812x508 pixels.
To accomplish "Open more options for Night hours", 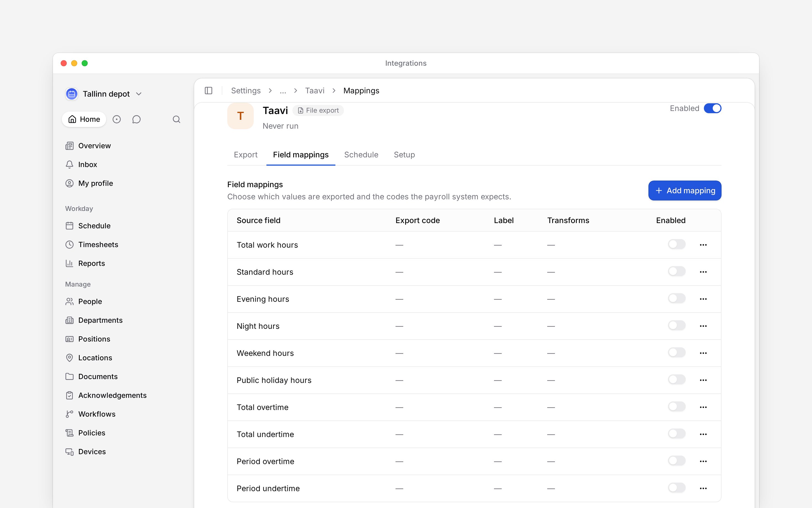I will [703, 326].
